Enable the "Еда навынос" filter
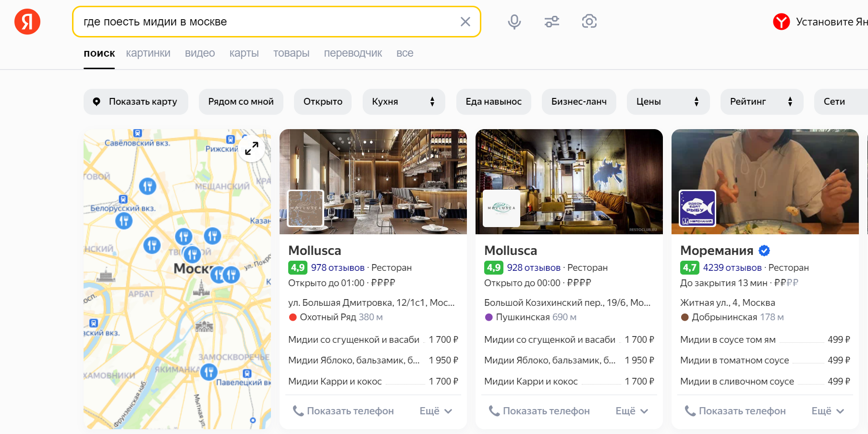 tap(493, 102)
